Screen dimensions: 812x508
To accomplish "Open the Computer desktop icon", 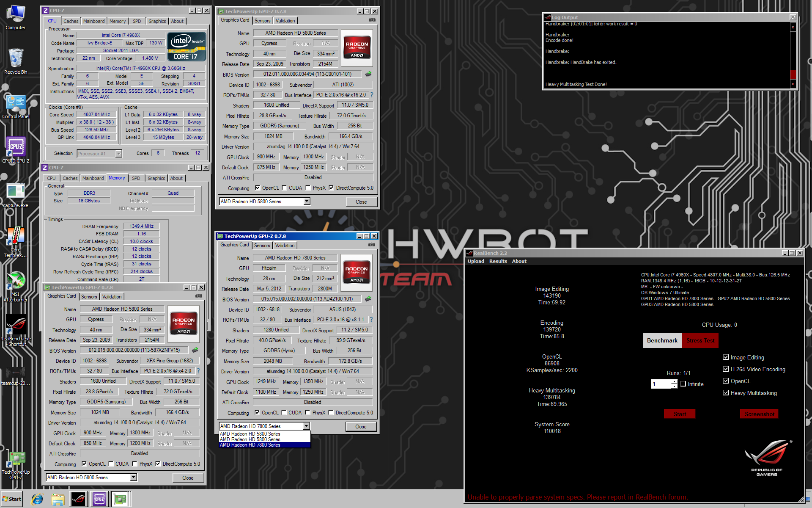I will [x=16, y=17].
